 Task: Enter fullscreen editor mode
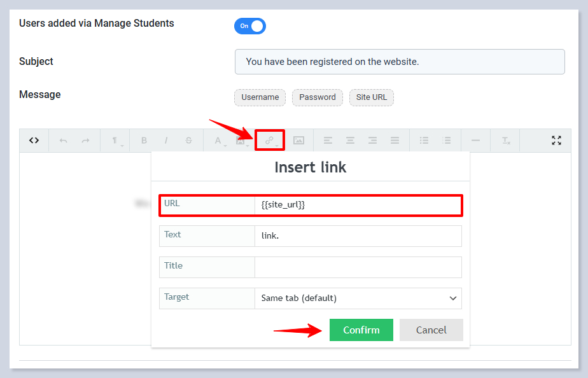556,141
